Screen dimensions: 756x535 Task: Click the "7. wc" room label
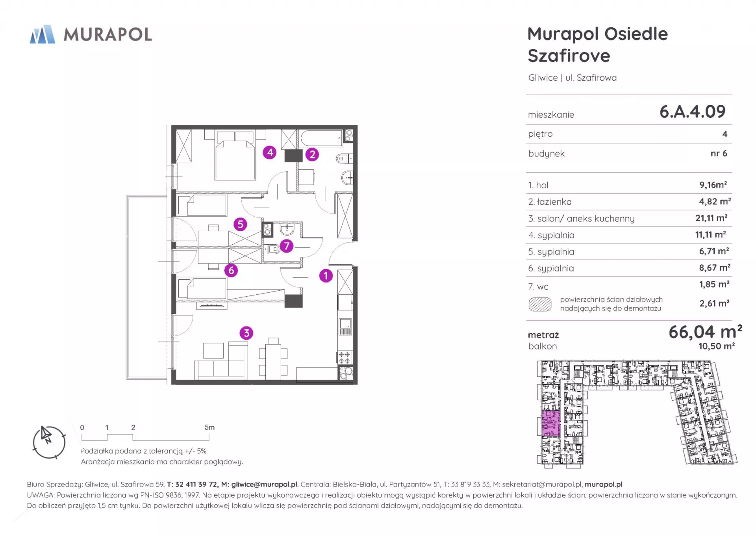point(538,287)
